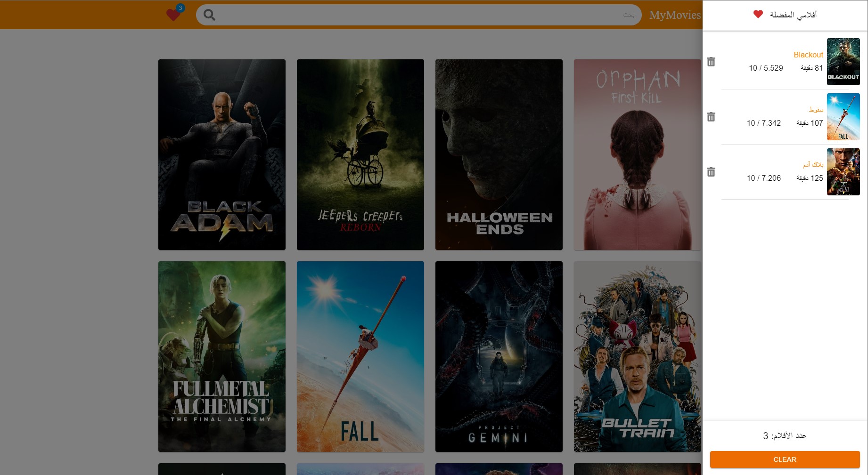Click the notification badge showing 3
Image resolution: width=868 pixels, height=475 pixels.
click(180, 8)
